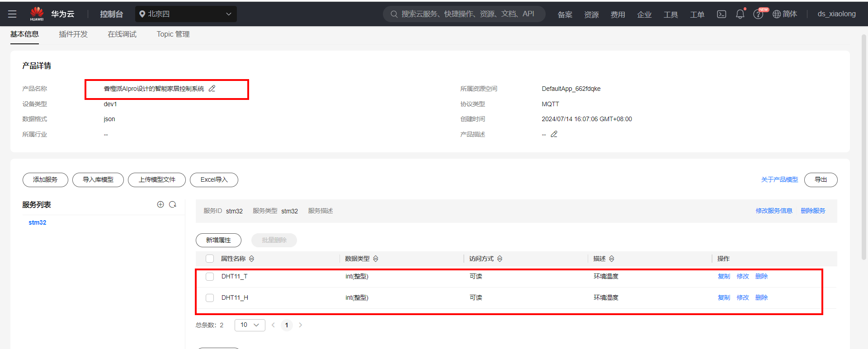Open the notifications bell

coord(740,14)
